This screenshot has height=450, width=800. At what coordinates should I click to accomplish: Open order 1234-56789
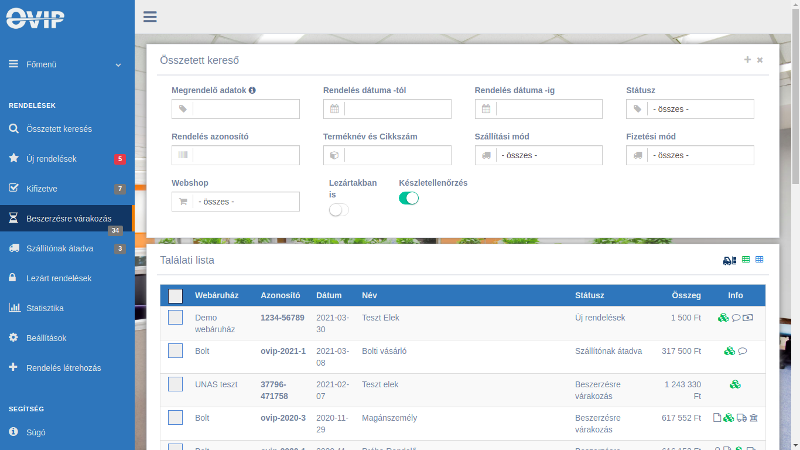(x=282, y=317)
